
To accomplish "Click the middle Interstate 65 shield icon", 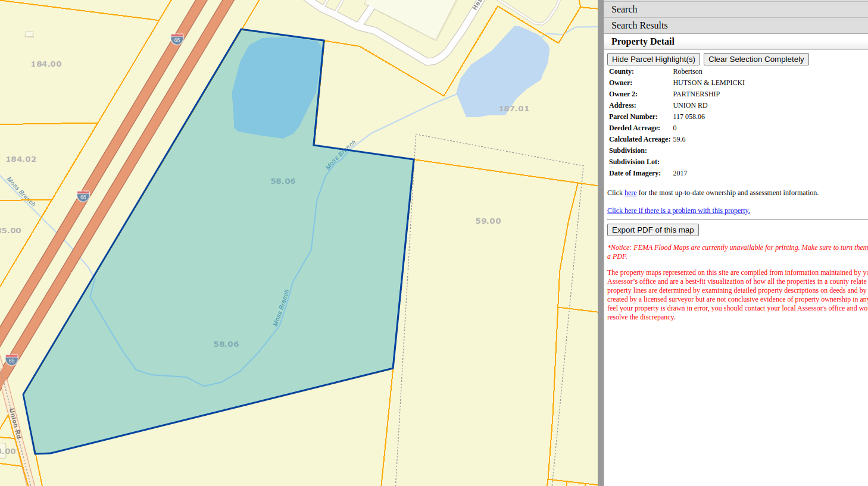I will click(x=83, y=196).
